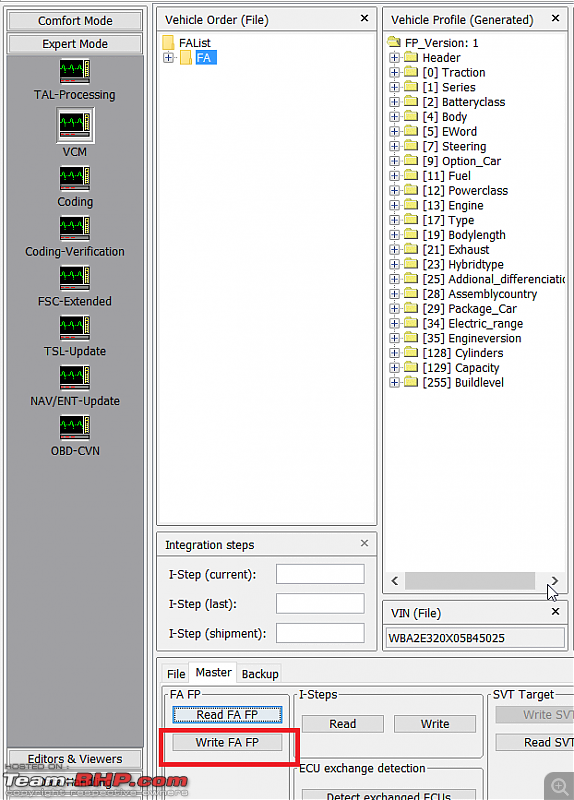Viewport: 574px width, 800px height.
Task: Open the NAV/ENT-Update module icon
Action: point(74,378)
